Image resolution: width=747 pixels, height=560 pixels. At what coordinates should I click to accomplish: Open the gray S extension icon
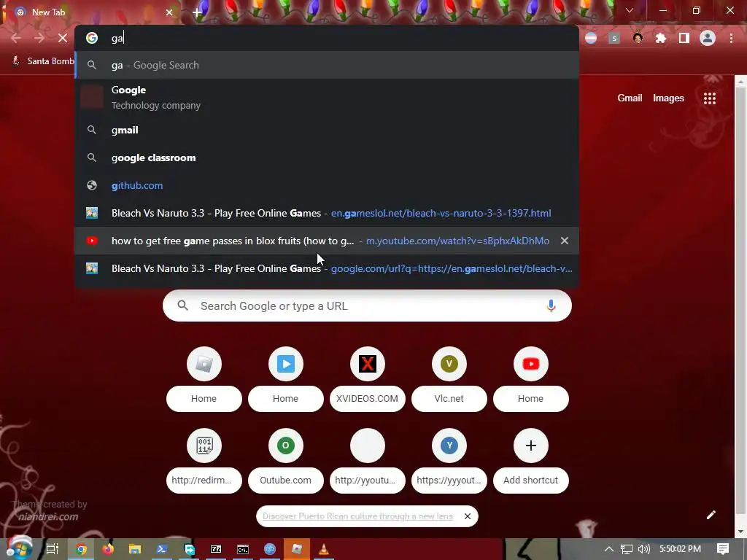(x=614, y=38)
